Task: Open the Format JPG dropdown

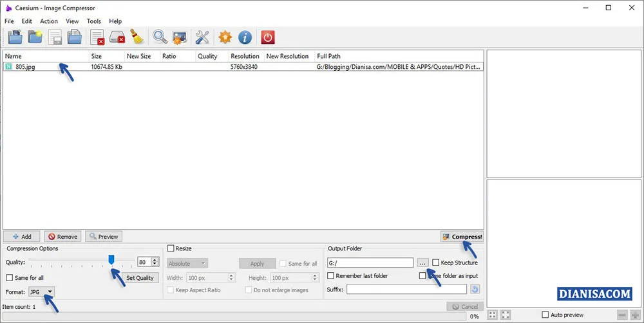Action: 42,291
